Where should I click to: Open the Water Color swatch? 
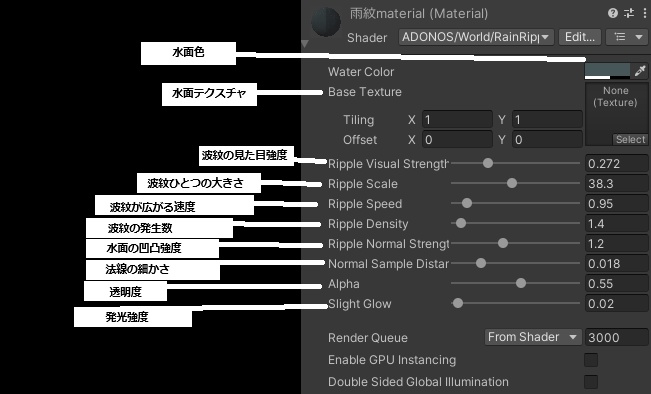point(607,71)
